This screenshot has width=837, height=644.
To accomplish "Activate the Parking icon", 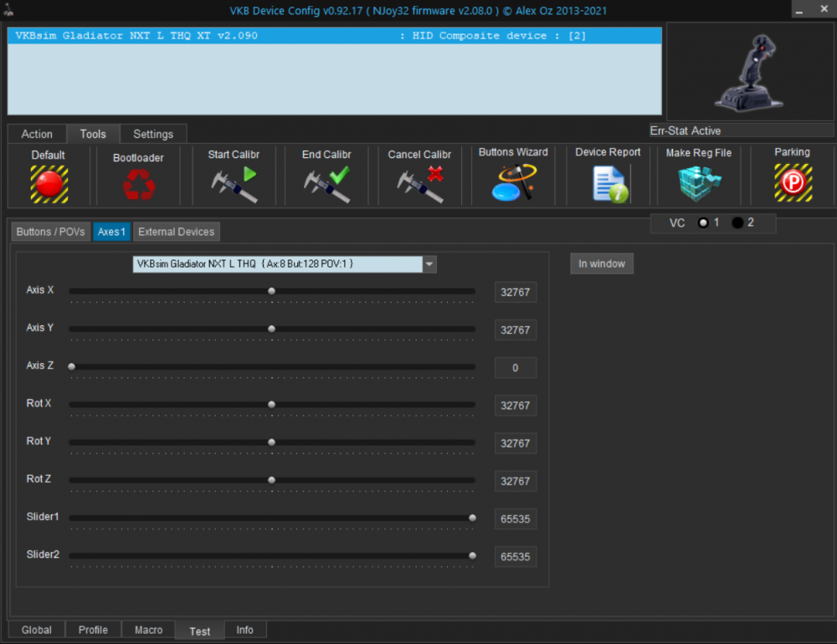I will click(x=792, y=183).
